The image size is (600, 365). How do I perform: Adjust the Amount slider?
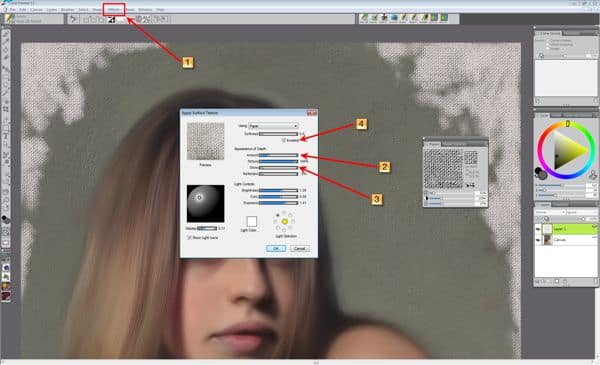[x=278, y=155]
